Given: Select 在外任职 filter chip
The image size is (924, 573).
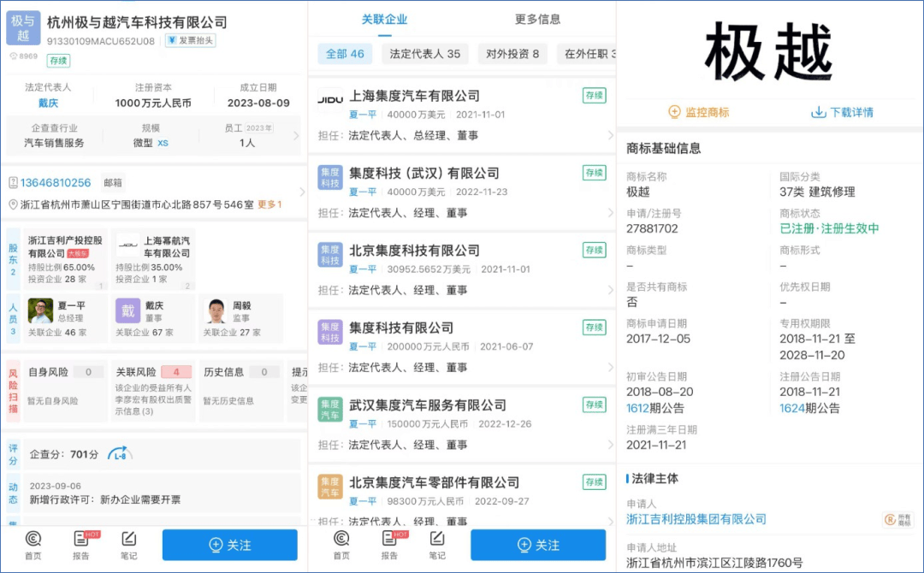Looking at the screenshot, I should tap(586, 54).
